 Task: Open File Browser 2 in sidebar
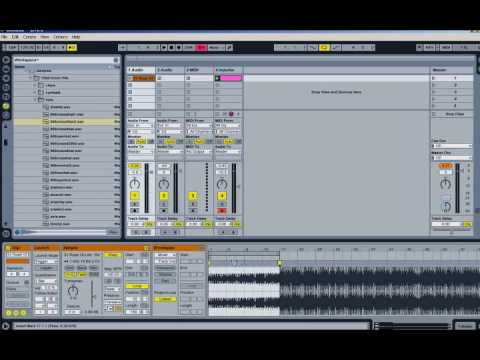pos(6,97)
